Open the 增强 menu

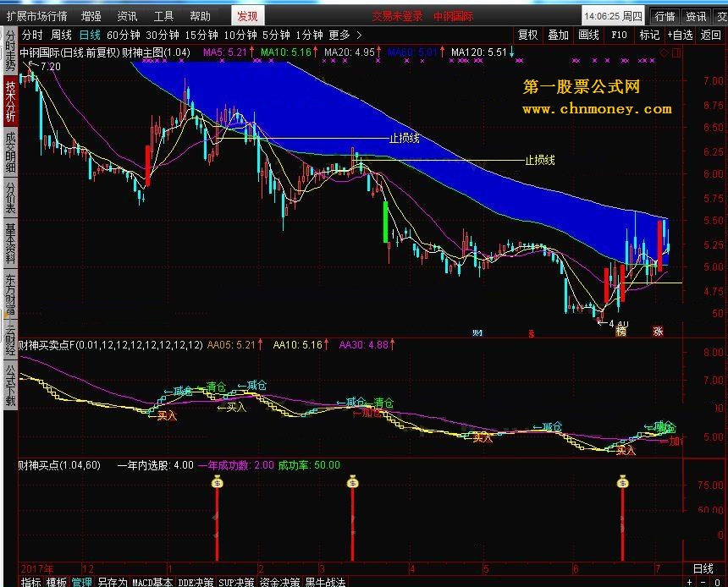tap(91, 16)
